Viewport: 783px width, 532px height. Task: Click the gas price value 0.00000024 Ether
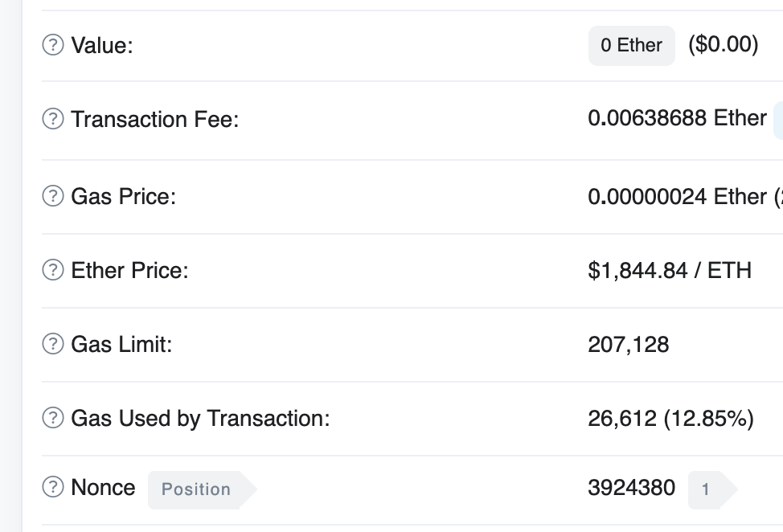tap(677, 196)
